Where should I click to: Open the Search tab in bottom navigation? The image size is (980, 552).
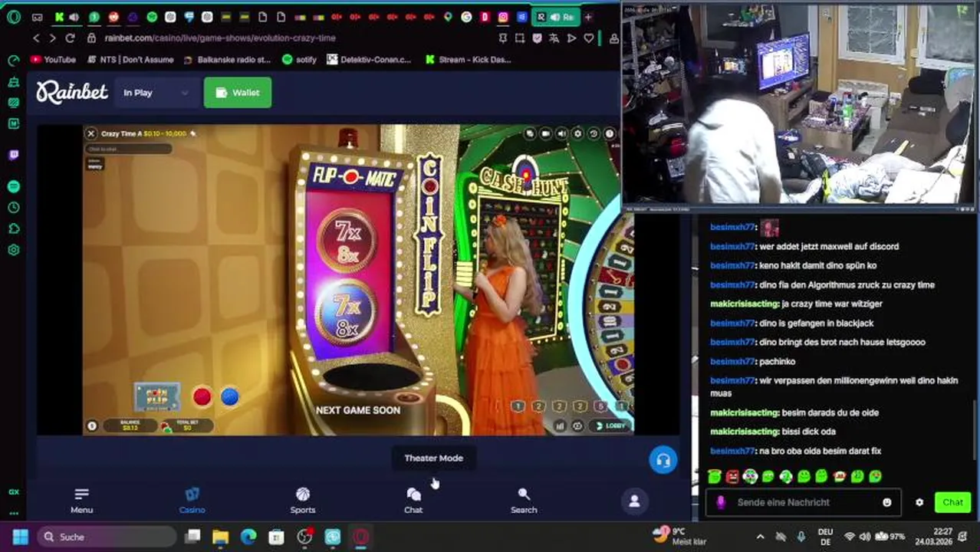click(x=524, y=500)
